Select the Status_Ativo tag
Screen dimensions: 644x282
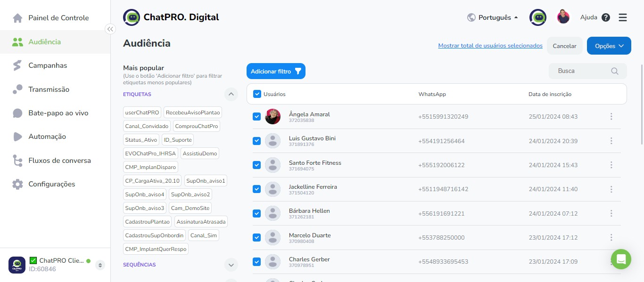pyautogui.click(x=141, y=140)
